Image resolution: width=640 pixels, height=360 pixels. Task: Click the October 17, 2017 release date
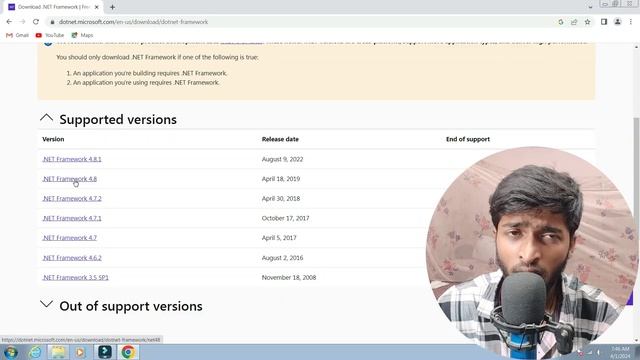(x=285, y=218)
